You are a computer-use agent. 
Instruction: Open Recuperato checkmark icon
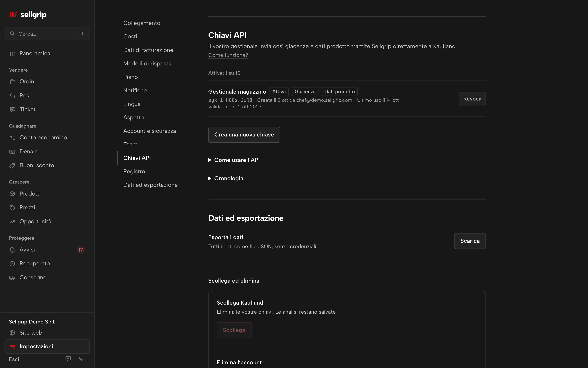click(x=12, y=264)
